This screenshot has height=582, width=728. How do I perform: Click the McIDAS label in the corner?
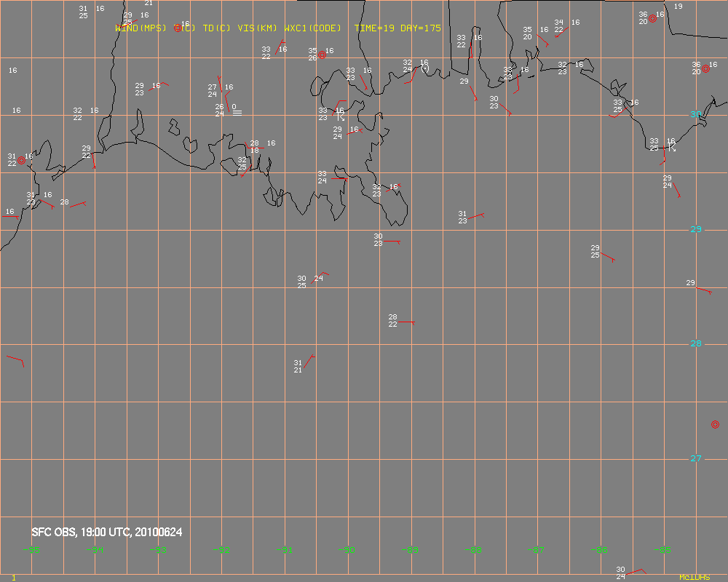pos(695,578)
